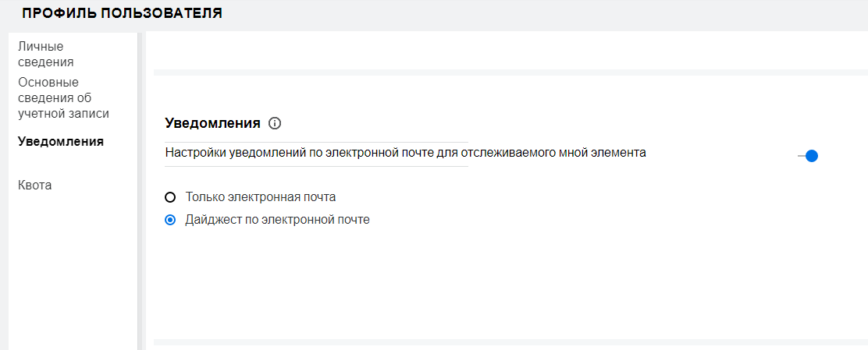Click the info icon beside Уведомления heading

(x=274, y=123)
